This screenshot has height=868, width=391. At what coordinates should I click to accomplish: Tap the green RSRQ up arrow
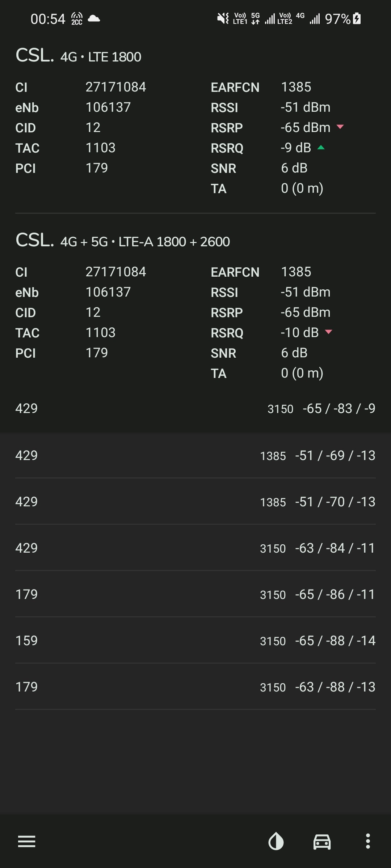click(x=321, y=147)
